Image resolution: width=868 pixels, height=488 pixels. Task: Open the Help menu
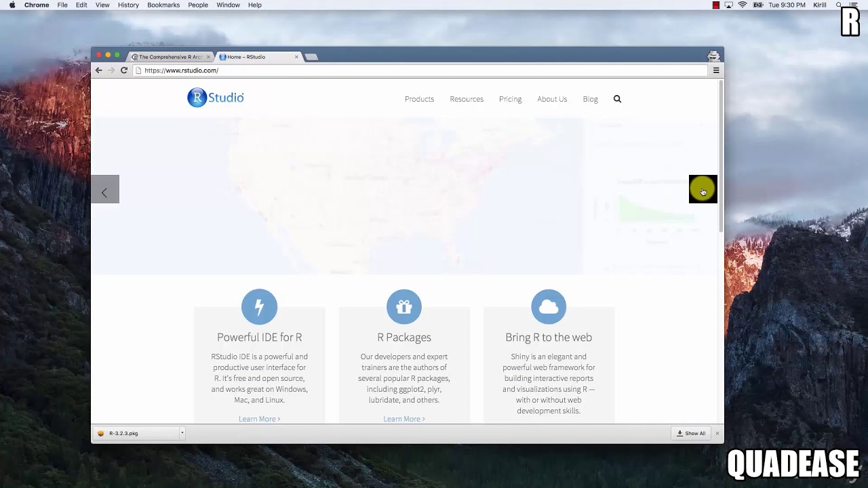pos(255,5)
